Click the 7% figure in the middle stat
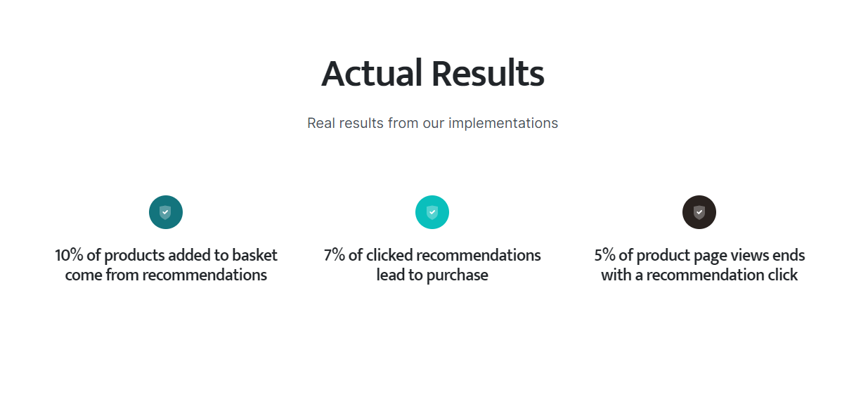Image resolution: width=868 pixels, height=416 pixels. coord(335,255)
